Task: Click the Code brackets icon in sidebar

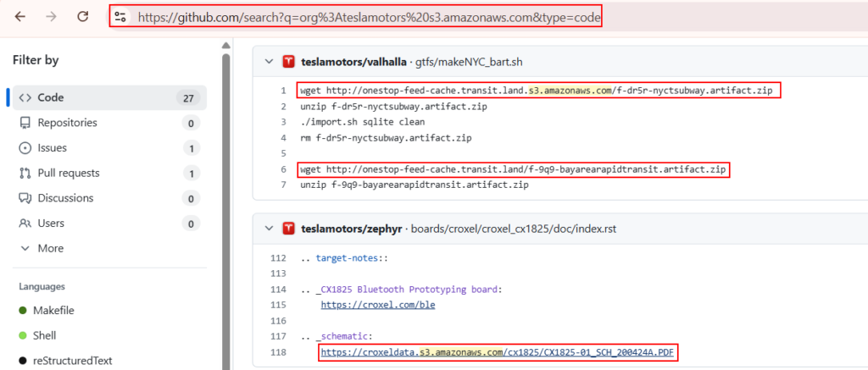Action: coord(25,98)
